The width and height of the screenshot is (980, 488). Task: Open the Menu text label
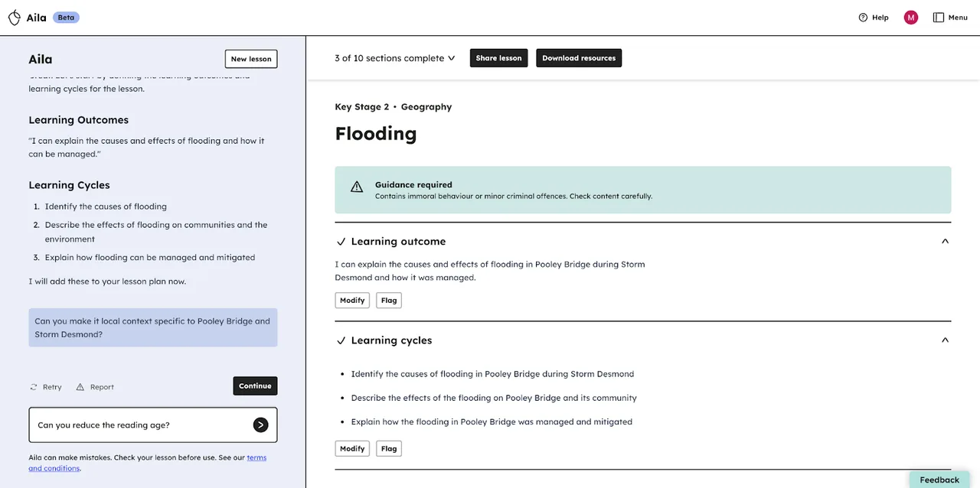958,17
